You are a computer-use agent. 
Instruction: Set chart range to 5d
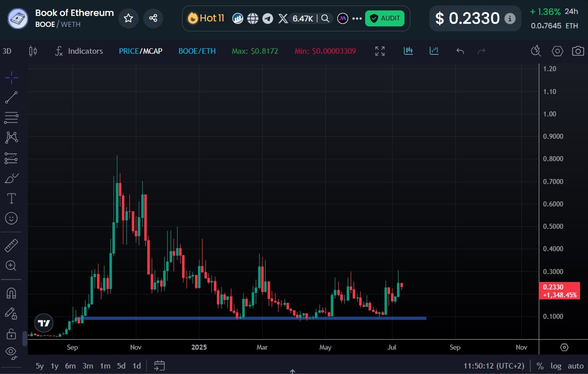pos(121,366)
